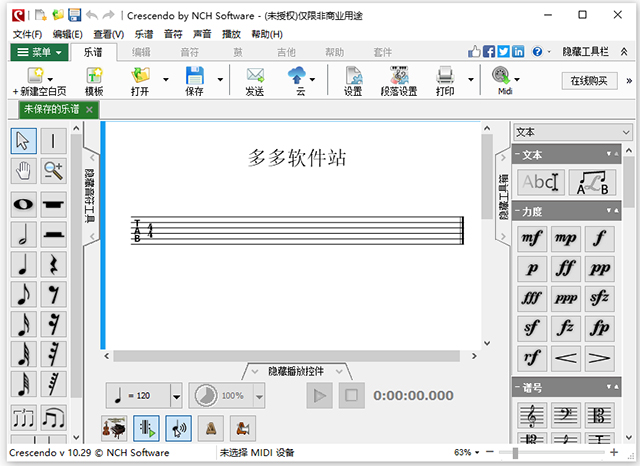Image resolution: width=640 pixels, height=466 pixels.
Task: Toggle the video recording camera button
Action: pyautogui.click(x=243, y=428)
